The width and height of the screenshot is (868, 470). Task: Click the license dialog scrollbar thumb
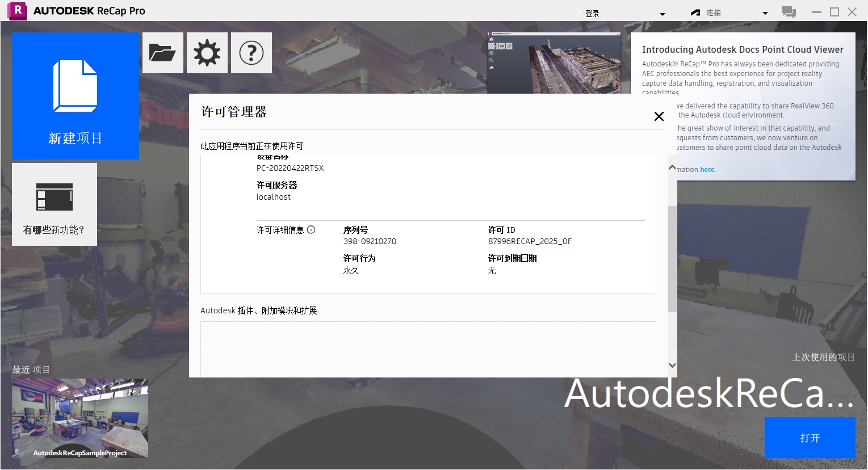tap(672, 258)
